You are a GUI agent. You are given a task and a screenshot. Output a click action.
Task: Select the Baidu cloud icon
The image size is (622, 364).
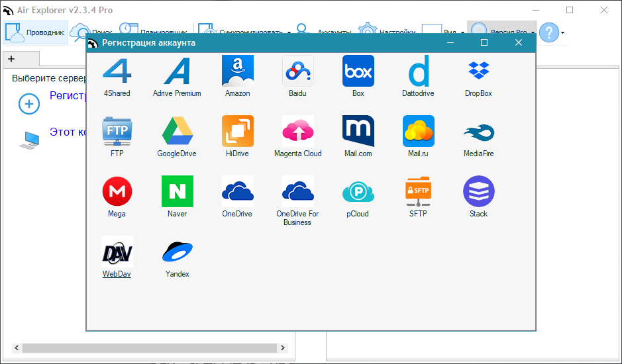(x=298, y=71)
